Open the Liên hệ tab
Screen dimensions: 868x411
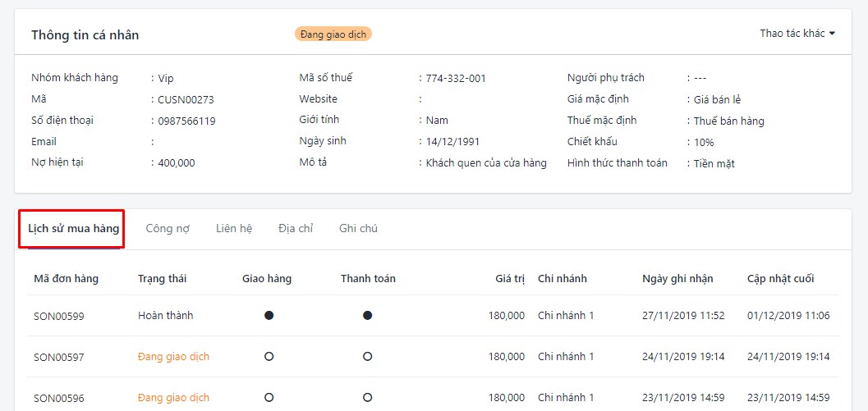click(234, 228)
